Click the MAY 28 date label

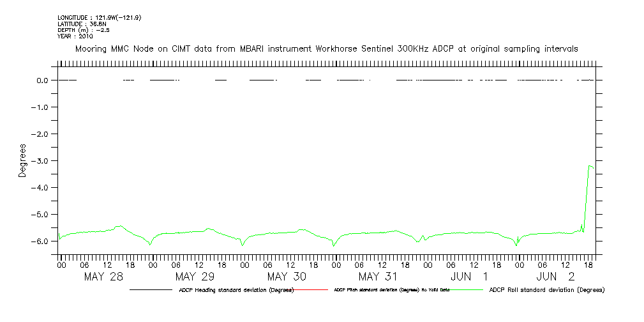(x=104, y=277)
